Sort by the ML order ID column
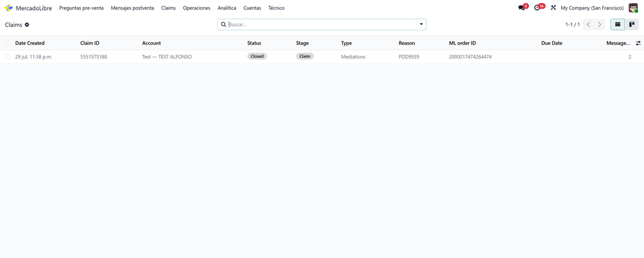 click(462, 43)
